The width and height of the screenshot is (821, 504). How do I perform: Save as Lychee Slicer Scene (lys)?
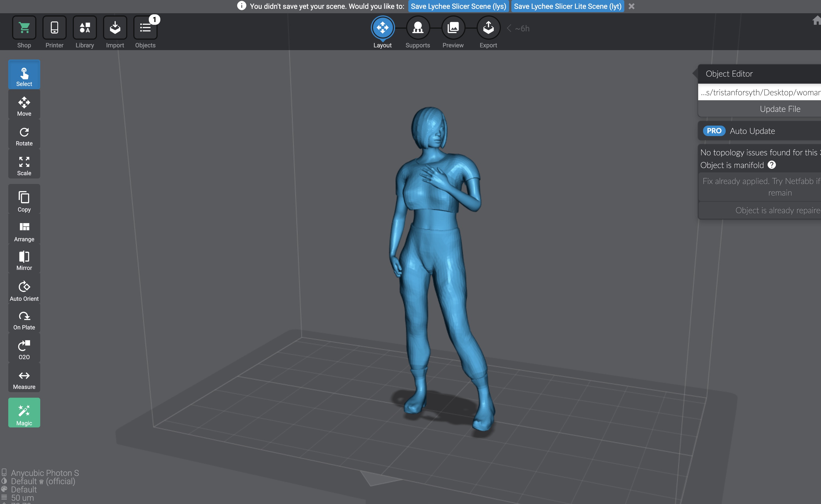click(x=458, y=6)
